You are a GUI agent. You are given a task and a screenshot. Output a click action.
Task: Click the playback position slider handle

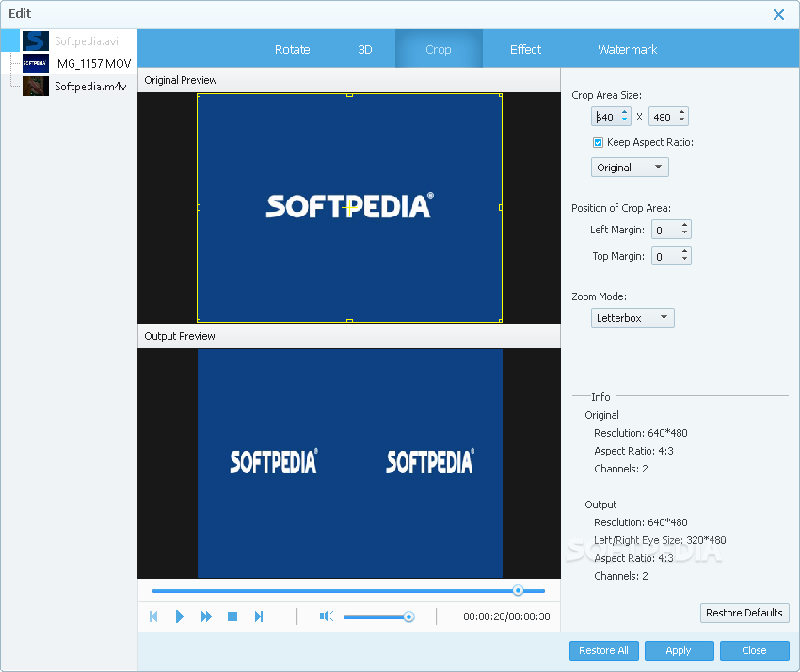518,591
